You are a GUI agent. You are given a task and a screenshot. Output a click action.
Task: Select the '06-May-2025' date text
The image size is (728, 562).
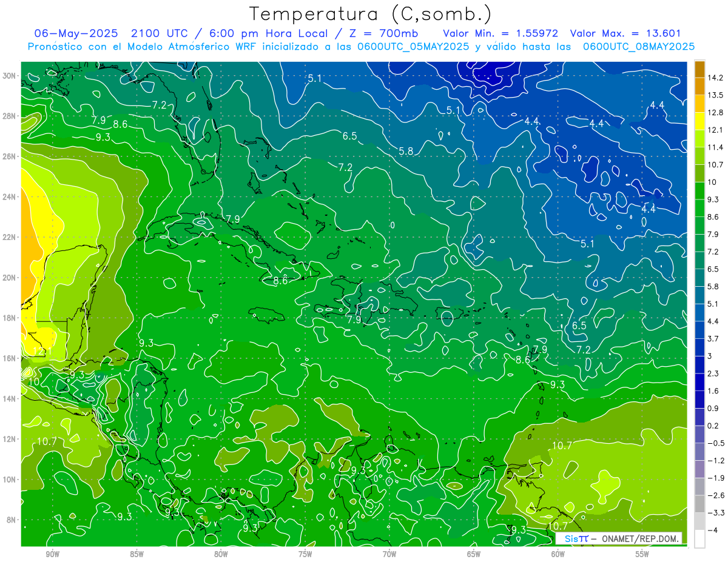point(75,33)
